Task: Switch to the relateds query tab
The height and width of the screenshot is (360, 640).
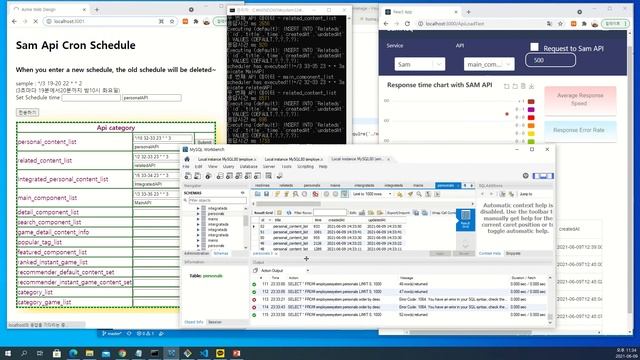Action: click(x=286, y=185)
